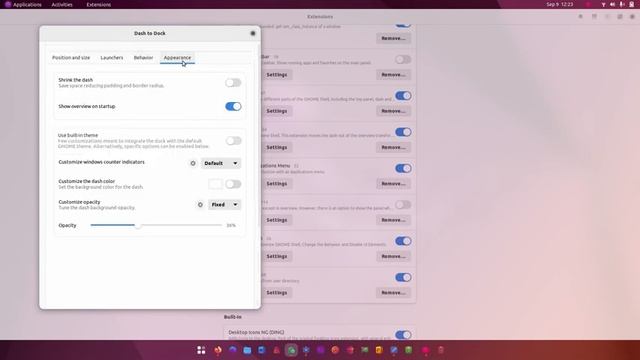
Task: Open Settings for the Applications Menu extension
Action: pos(277,184)
